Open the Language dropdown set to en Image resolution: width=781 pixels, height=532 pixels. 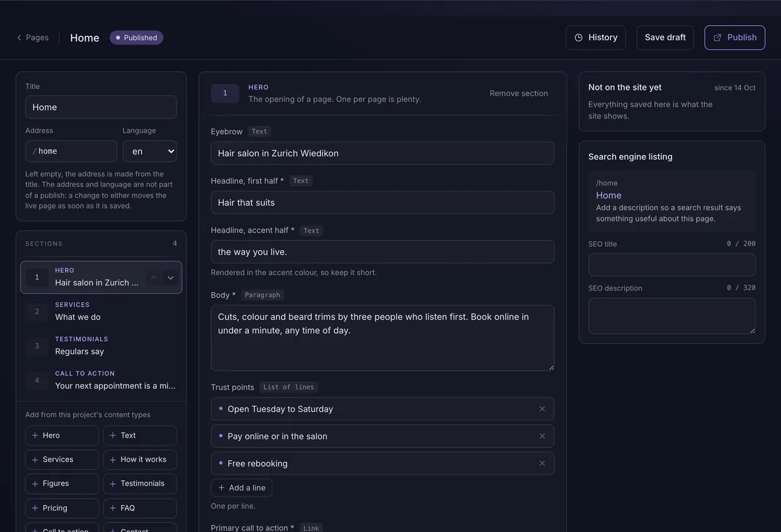pyautogui.click(x=149, y=151)
